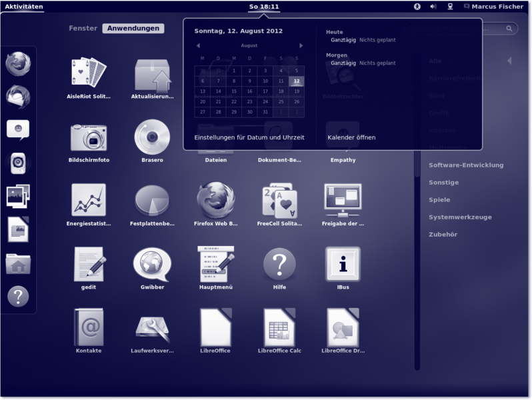Open the volume icon in the top bar
This screenshot has height=400, width=532.
point(433,7)
